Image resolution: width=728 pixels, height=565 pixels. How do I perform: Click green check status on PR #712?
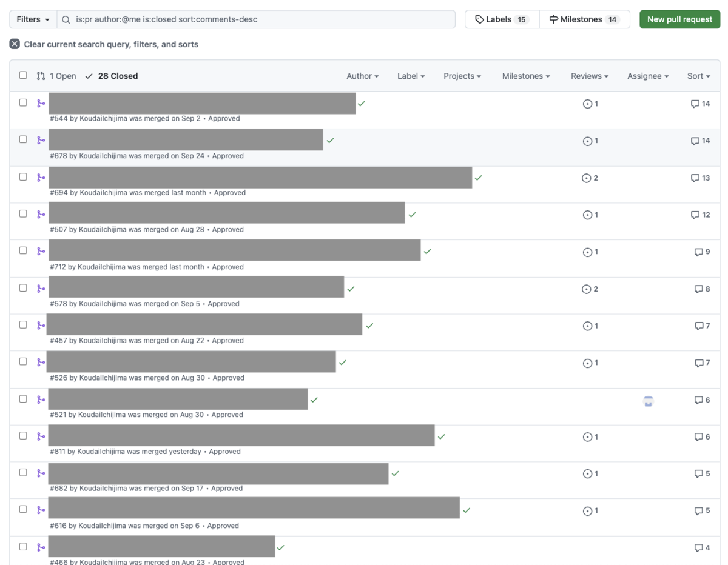[428, 252]
